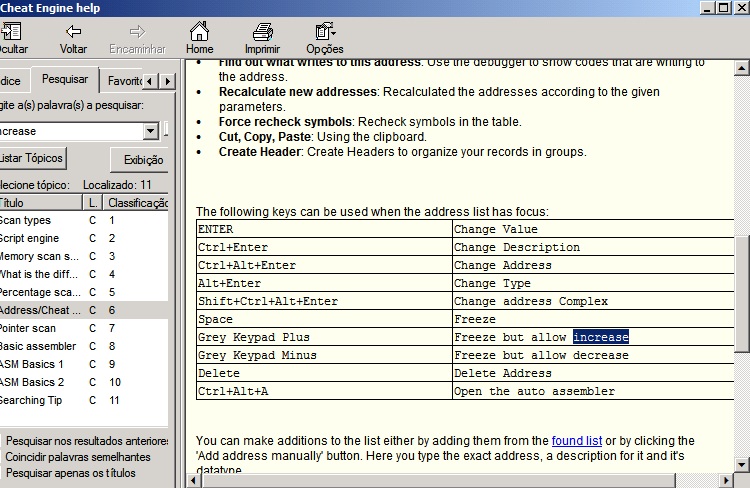The height and width of the screenshot is (488, 750).
Task: Click the Ocultar (hide) toolbar icon
Action: coord(10,32)
